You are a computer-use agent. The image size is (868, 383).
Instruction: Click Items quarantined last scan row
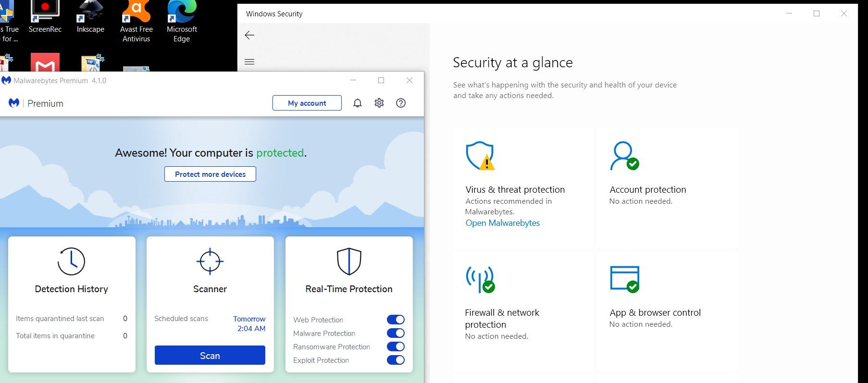[x=72, y=319]
